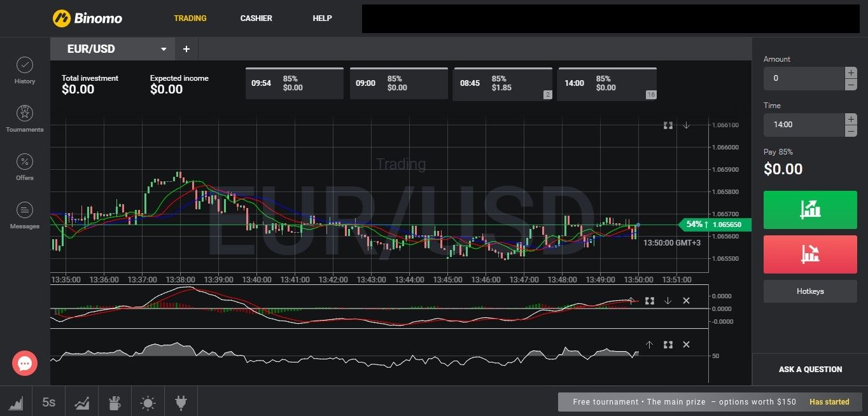Change chart type with area chart icon
This screenshot has width=868, height=416.
point(17,402)
